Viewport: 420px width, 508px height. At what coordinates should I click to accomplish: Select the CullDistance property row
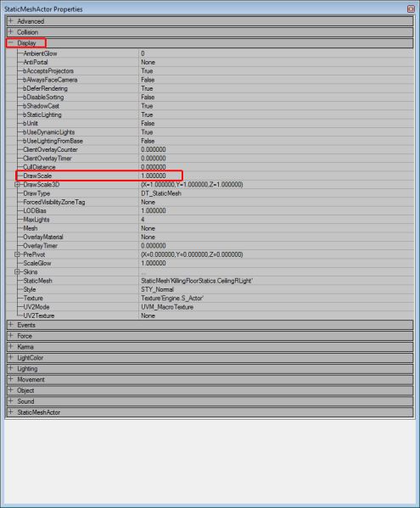(x=210, y=167)
